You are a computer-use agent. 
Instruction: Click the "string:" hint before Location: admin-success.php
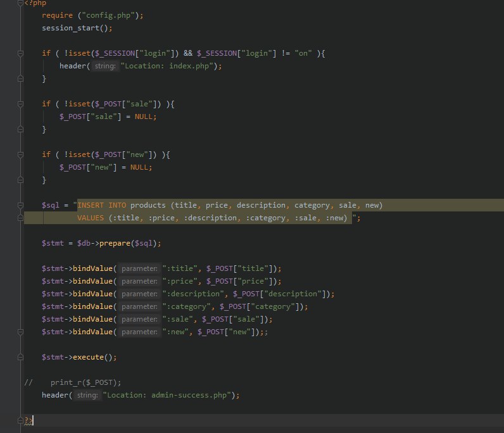click(x=87, y=395)
